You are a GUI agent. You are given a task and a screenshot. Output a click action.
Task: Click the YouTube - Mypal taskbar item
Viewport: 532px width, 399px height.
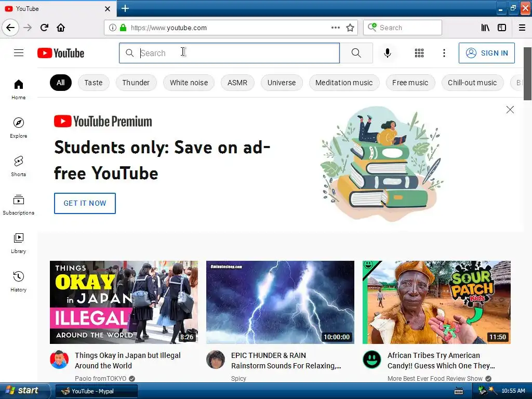(96, 391)
